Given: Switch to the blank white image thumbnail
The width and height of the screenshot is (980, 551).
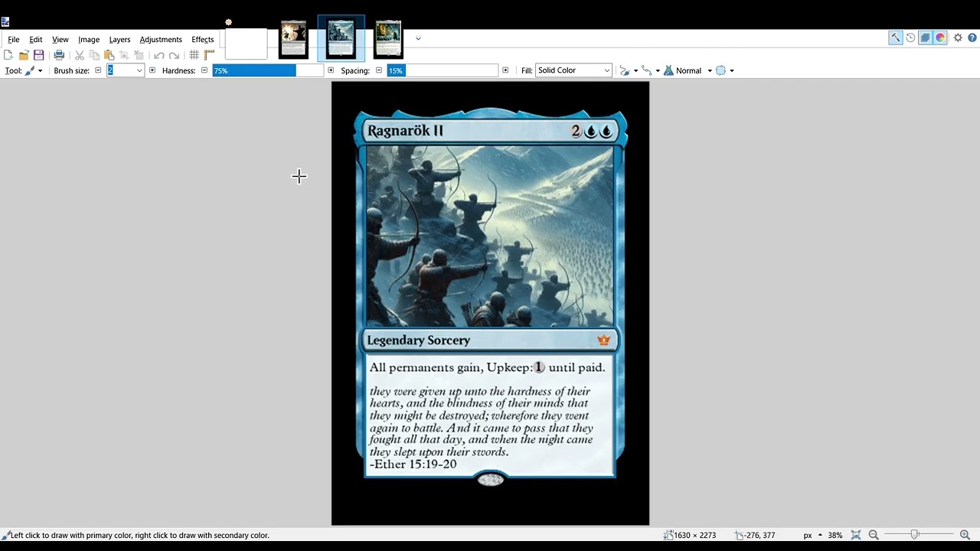Looking at the screenshot, I should pyautogui.click(x=246, y=44).
